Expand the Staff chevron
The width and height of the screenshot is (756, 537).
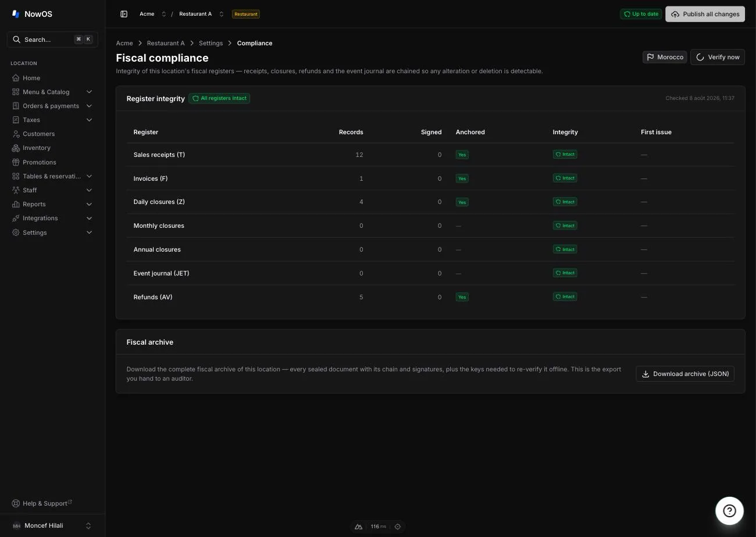(89, 190)
